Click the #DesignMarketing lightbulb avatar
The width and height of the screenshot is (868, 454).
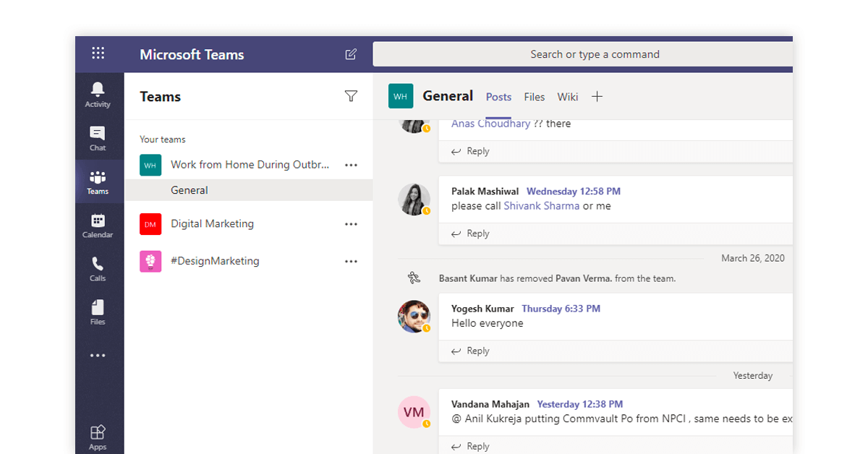[150, 261]
